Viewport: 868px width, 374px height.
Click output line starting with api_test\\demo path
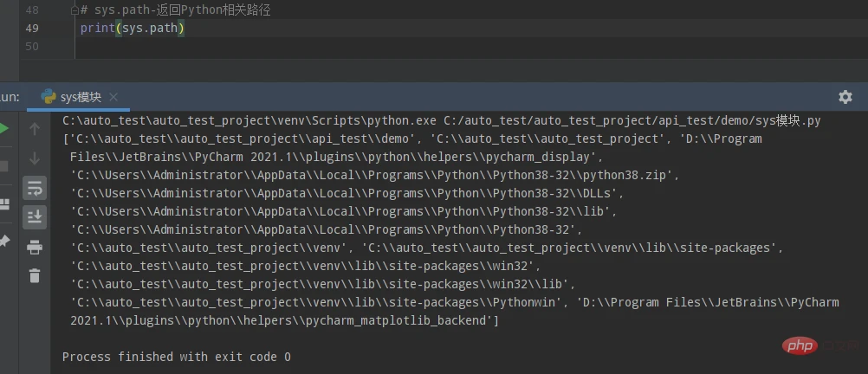coord(412,139)
